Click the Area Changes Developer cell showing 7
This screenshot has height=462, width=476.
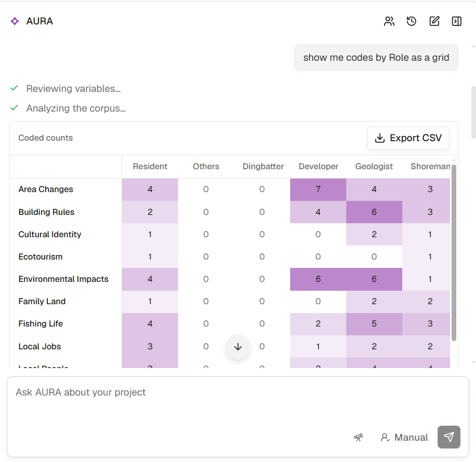point(318,189)
